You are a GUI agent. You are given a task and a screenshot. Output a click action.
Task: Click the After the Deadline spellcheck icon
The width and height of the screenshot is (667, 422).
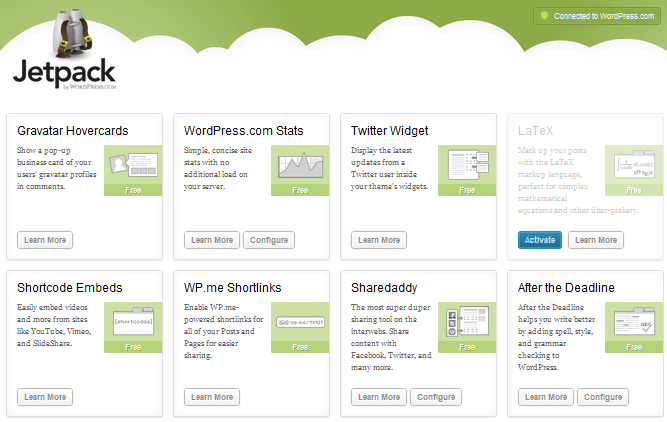634,322
